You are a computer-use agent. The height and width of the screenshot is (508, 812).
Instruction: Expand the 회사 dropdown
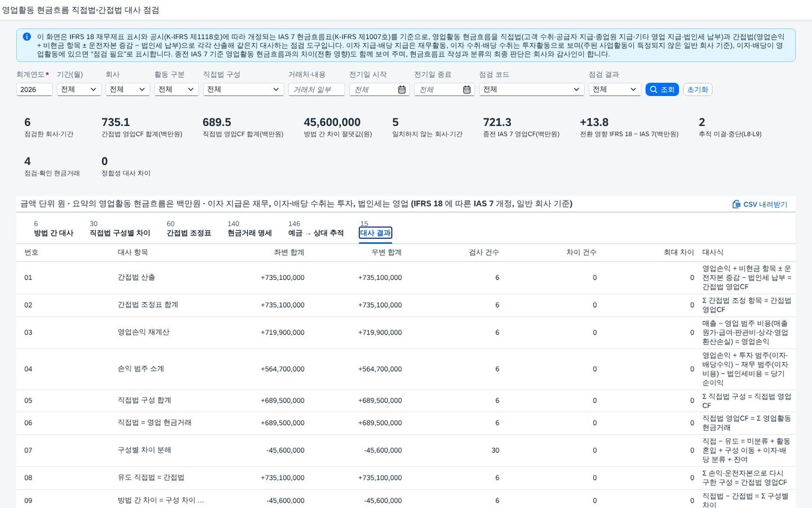[127, 89]
